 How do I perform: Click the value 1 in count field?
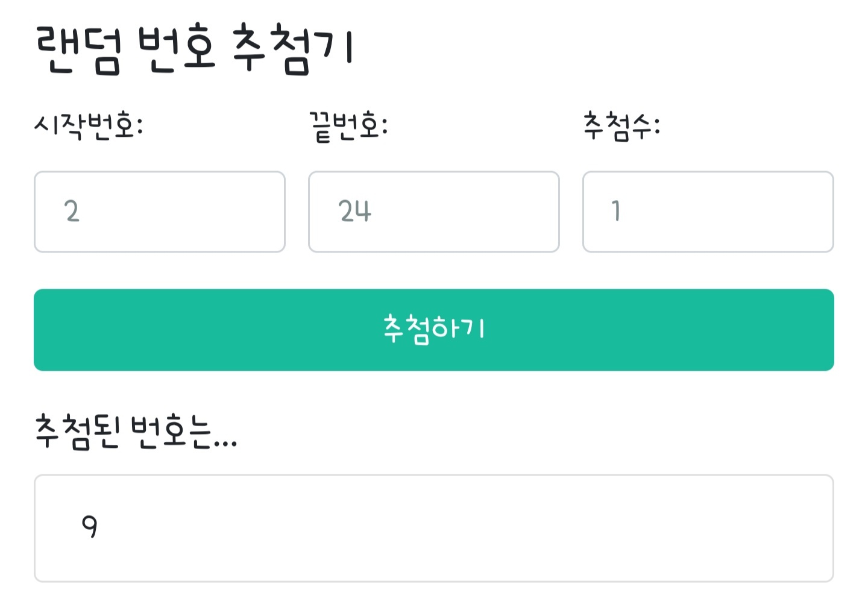(615, 211)
